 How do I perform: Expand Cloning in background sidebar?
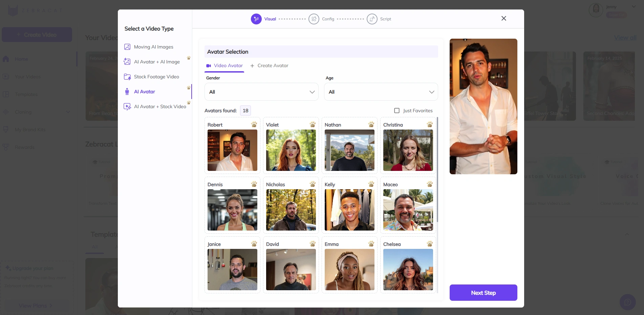tap(68, 112)
